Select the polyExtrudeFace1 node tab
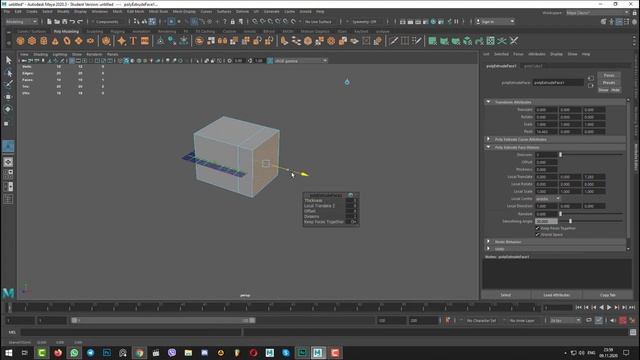The height and width of the screenshot is (360, 640). [x=501, y=66]
